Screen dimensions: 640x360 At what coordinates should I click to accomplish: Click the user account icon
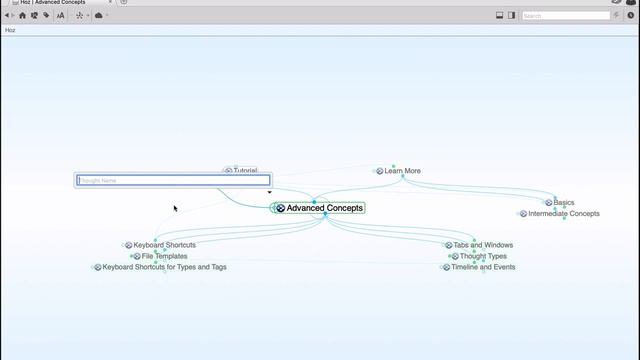click(631, 2)
